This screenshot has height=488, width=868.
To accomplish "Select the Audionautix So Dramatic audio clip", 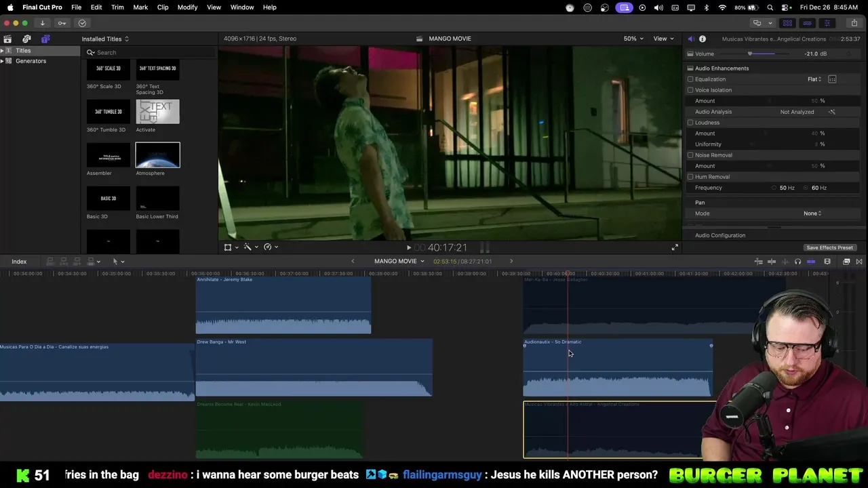I will click(x=618, y=368).
